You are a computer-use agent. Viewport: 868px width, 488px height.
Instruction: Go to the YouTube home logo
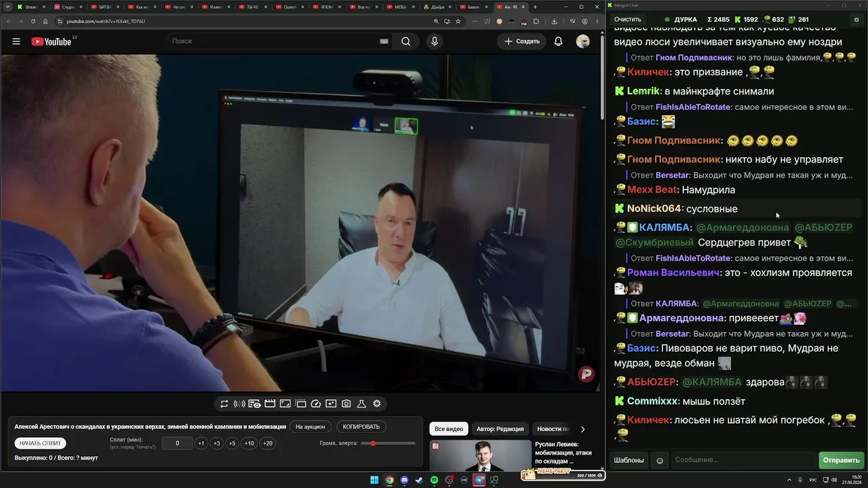[x=51, y=41]
